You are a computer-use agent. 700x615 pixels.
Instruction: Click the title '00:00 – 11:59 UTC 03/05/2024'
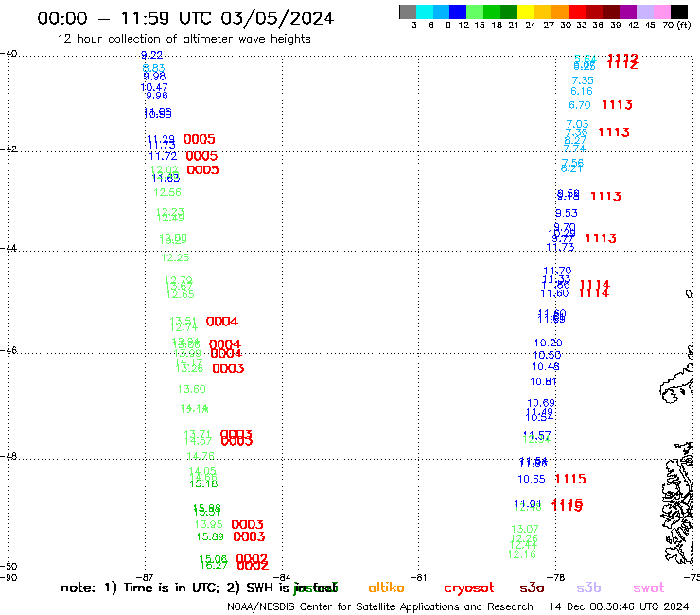click(185, 18)
